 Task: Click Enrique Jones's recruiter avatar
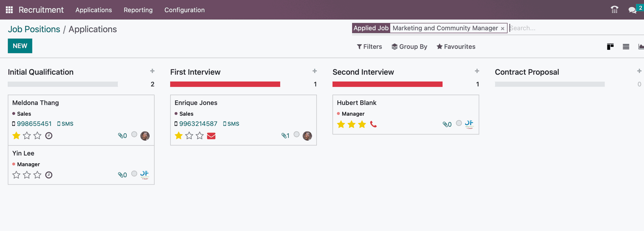coord(307,136)
